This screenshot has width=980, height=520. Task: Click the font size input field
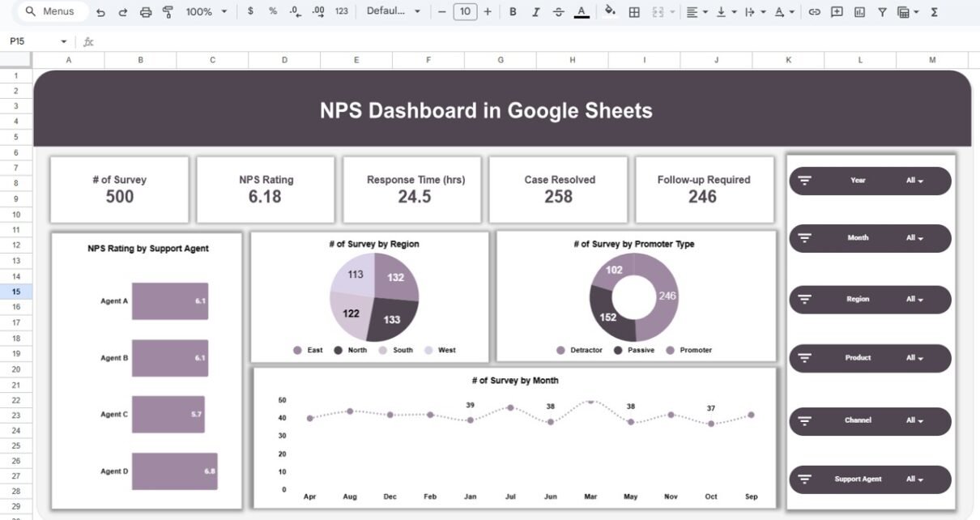pos(465,12)
